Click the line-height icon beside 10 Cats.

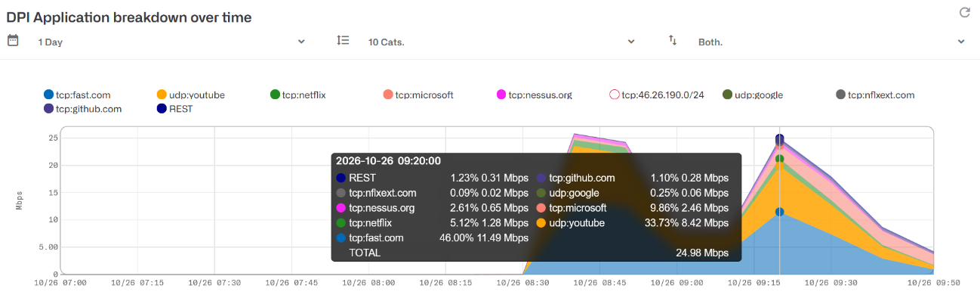[343, 41]
